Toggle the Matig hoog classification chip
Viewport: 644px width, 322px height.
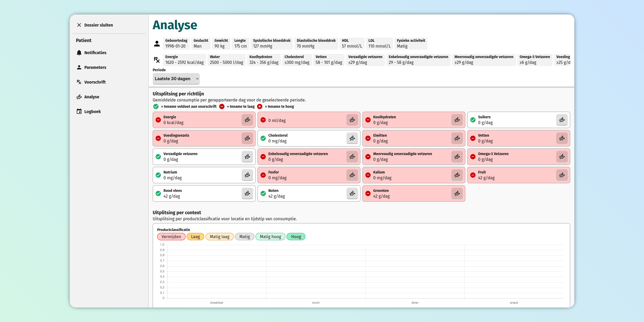(270, 237)
